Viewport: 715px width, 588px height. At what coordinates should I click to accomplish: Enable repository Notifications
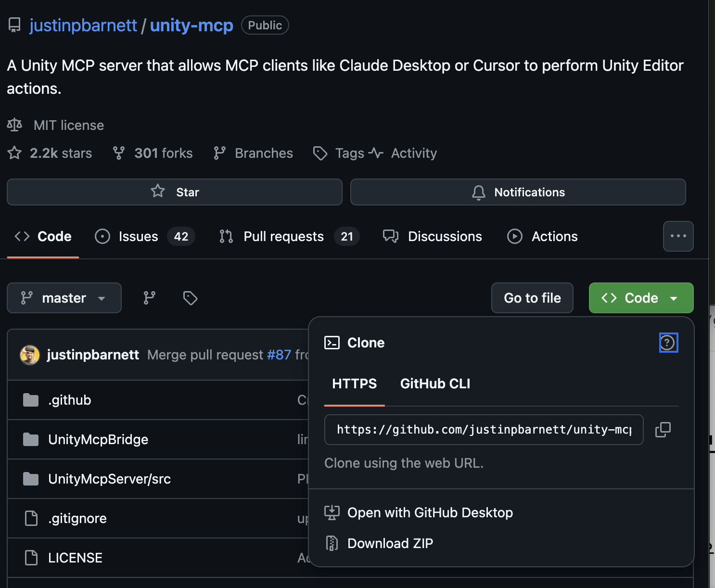518,192
